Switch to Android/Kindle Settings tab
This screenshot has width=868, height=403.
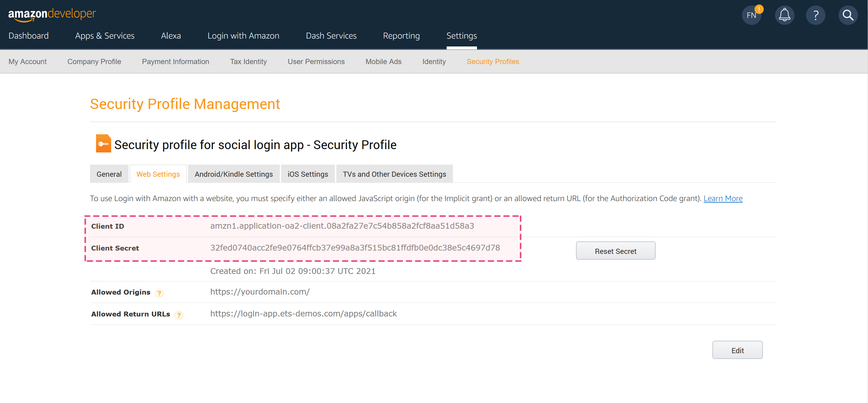point(234,174)
